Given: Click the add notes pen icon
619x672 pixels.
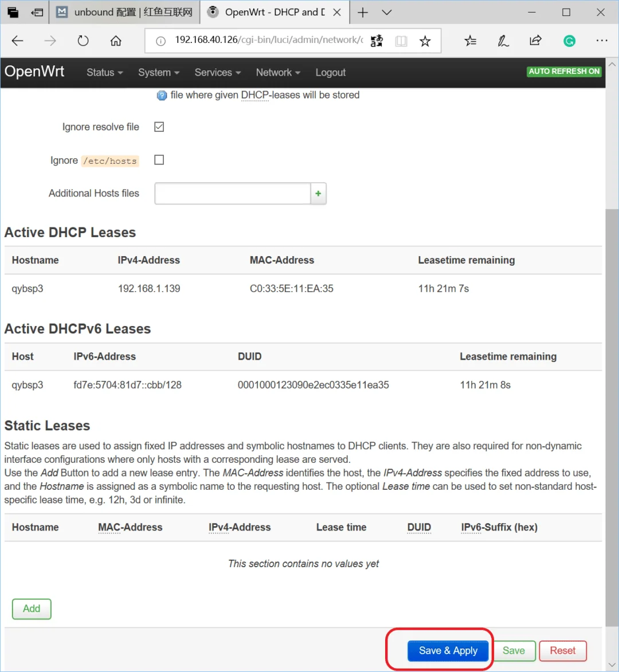Looking at the screenshot, I should pos(503,41).
